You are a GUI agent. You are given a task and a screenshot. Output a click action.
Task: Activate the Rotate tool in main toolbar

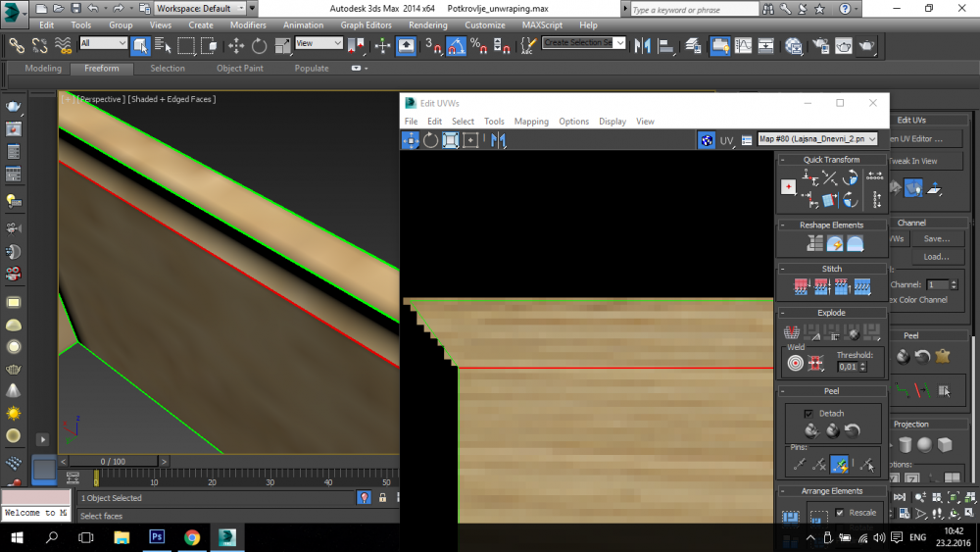pos(259,45)
